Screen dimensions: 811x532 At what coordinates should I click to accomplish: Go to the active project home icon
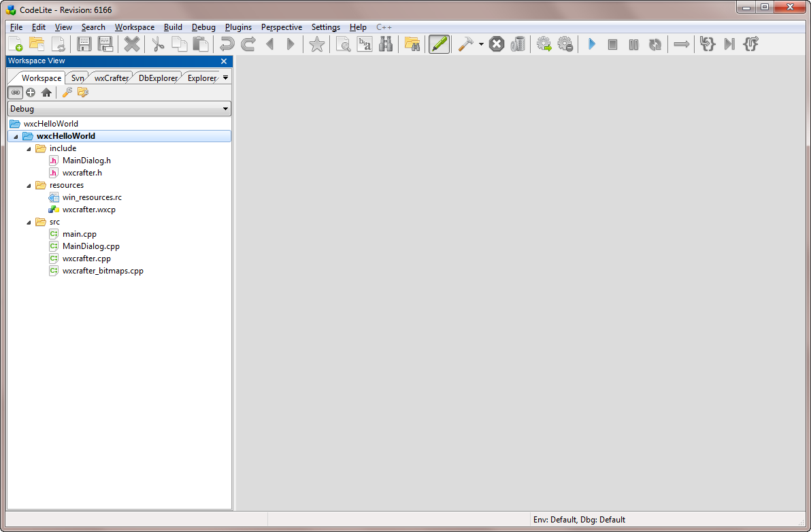[x=46, y=93]
